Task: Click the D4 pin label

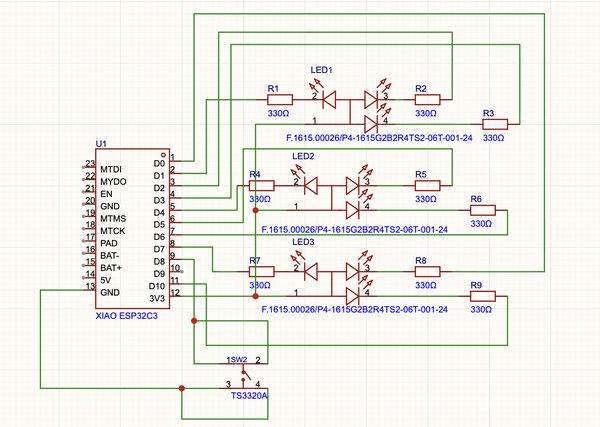Action: coord(159,212)
